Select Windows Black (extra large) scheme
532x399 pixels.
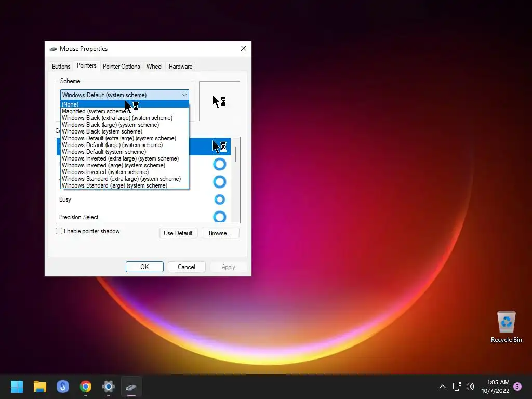point(125,118)
